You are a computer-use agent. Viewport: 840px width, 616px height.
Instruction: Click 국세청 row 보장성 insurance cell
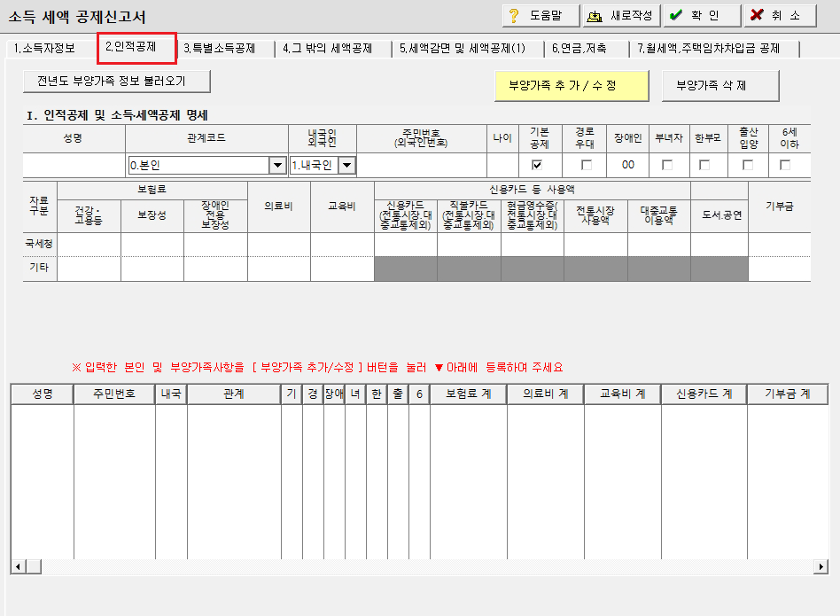152,245
